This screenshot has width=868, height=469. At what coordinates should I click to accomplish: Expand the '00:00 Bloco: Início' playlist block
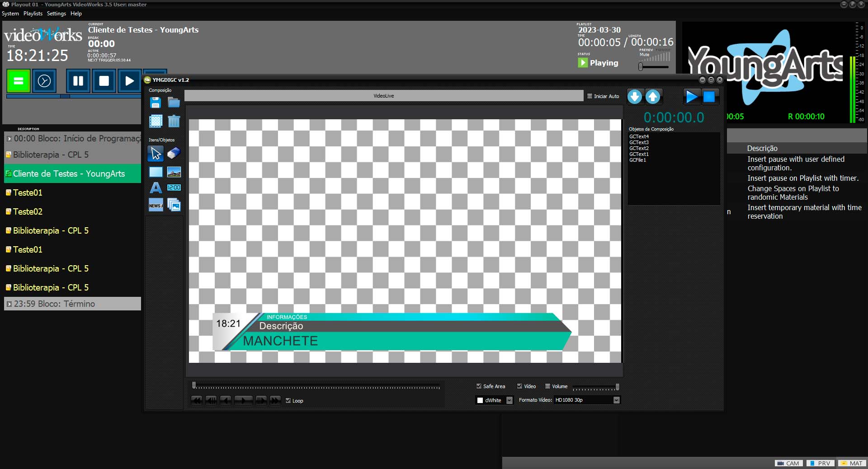(9, 139)
